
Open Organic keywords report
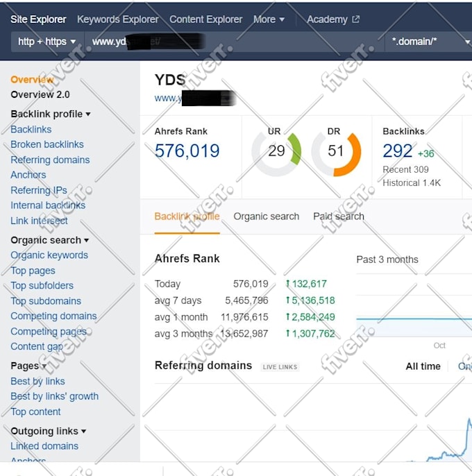[49, 255]
